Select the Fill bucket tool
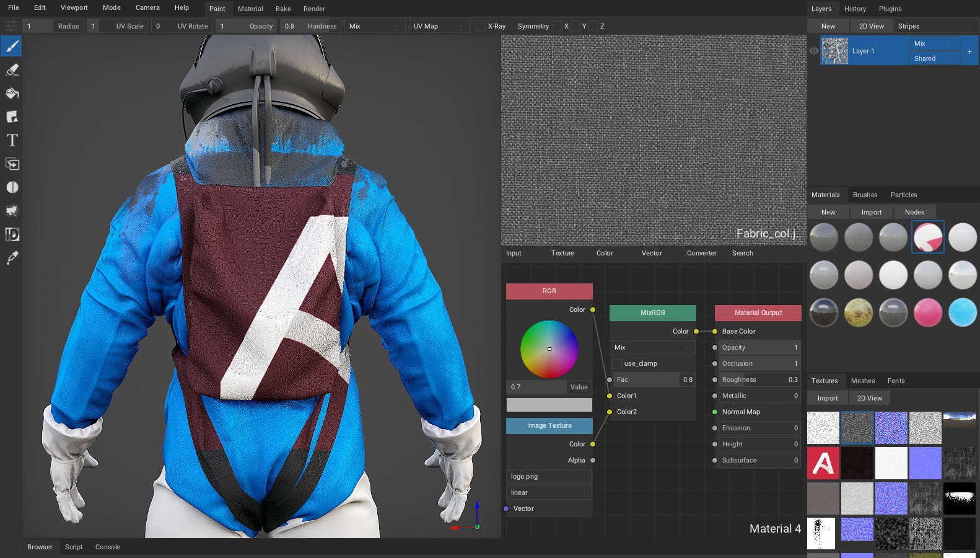Screen dimensions: 980x558 pyautogui.click(x=12, y=94)
